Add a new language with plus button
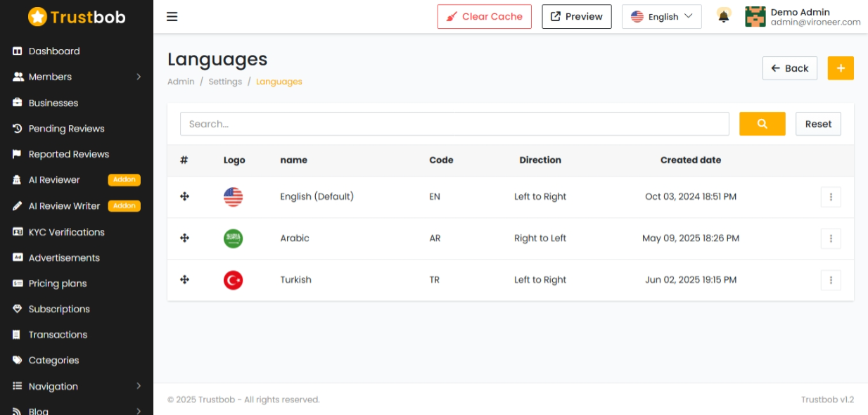 click(841, 68)
